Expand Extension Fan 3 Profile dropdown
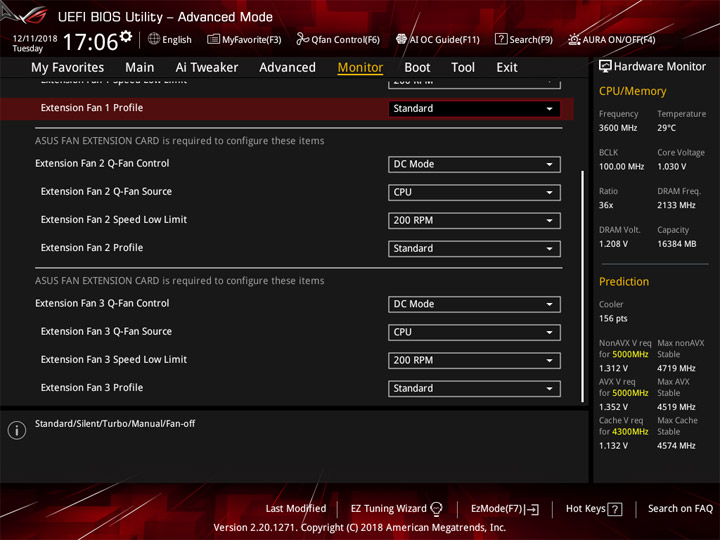 pos(474,388)
